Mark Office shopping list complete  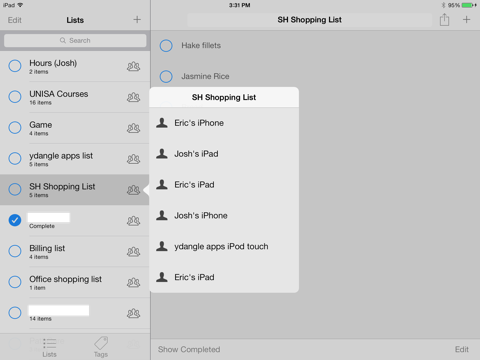pos(15,282)
